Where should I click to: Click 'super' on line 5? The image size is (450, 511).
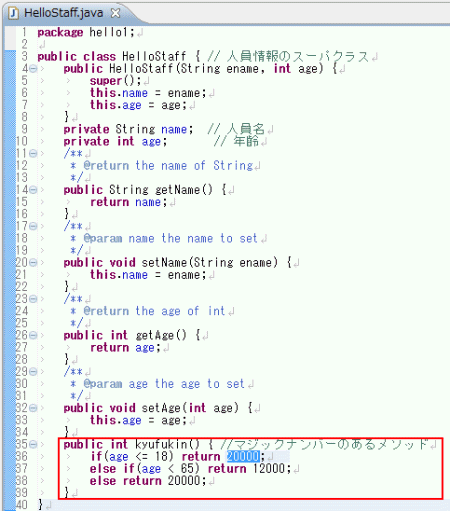coord(106,81)
